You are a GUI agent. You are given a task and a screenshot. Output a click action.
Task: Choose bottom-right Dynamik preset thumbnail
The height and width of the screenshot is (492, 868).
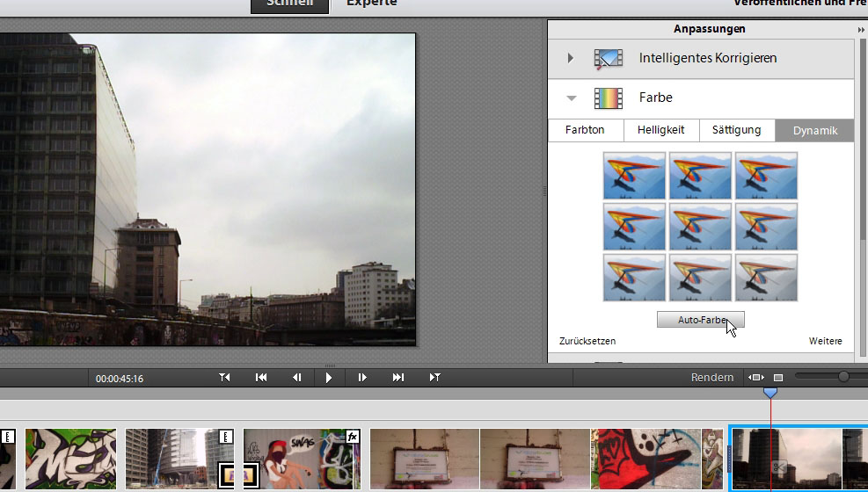(x=766, y=278)
